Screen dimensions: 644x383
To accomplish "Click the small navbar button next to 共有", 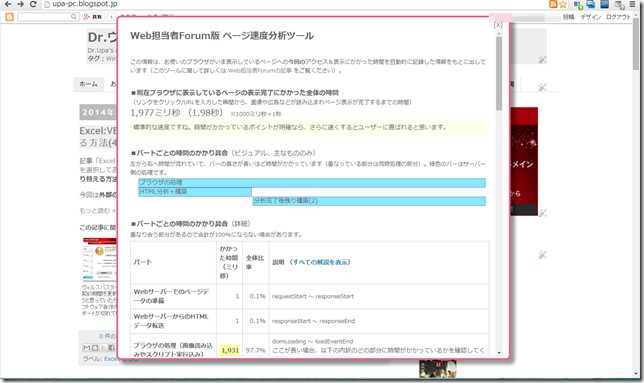I will (x=111, y=17).
